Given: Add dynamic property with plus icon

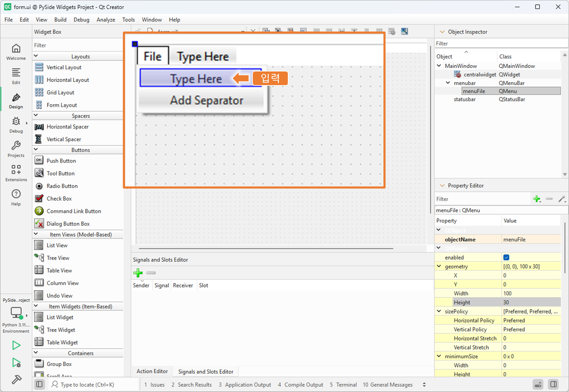Looking at the screenshot, I should coord(537,199).
